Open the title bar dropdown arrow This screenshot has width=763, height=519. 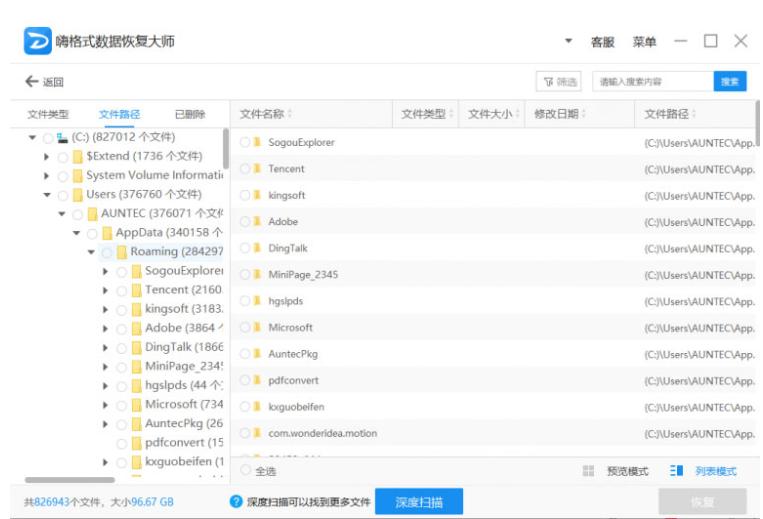pos(569,41)
